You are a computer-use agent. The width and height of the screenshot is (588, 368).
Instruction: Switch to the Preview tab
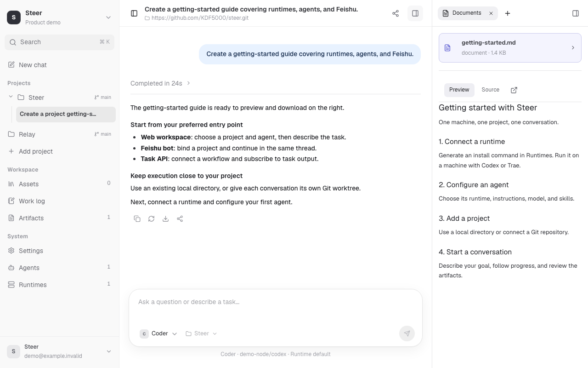tap(459, 90)
